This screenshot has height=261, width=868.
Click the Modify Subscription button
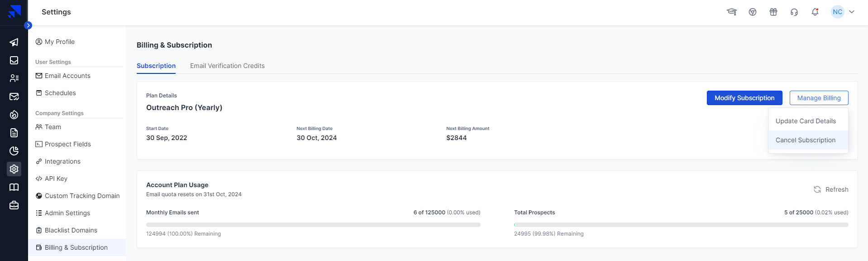pyautogui.click(x=744, y=98)
